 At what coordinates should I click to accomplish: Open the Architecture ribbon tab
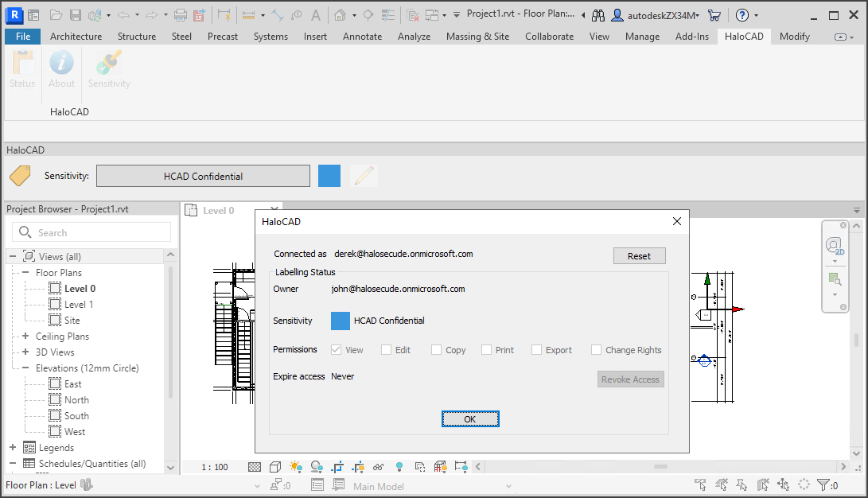(76, 37)
